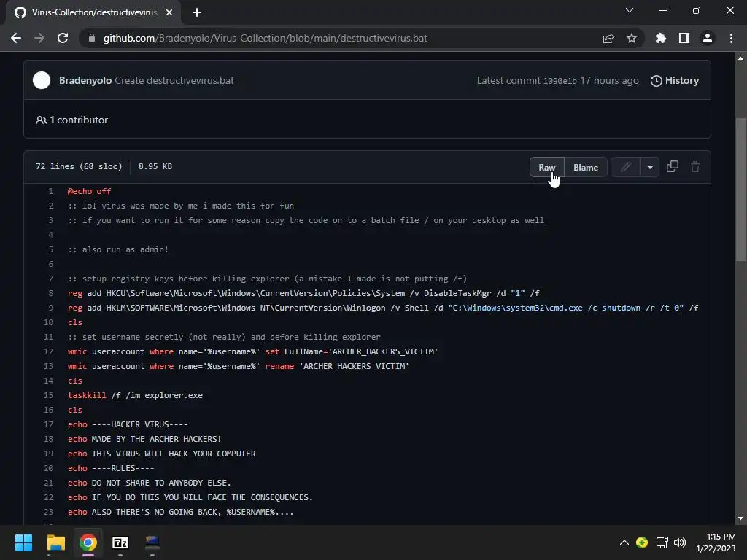The image size is (747, 560).
Task: Close the Virus-Collection tab
Action: click(x=169, y=12)
